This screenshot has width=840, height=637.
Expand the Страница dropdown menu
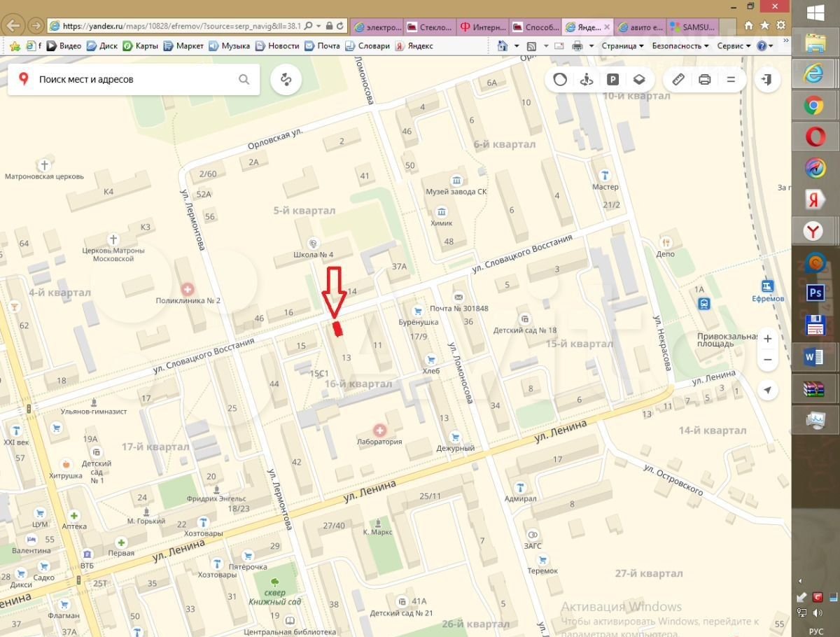point(622,45)
